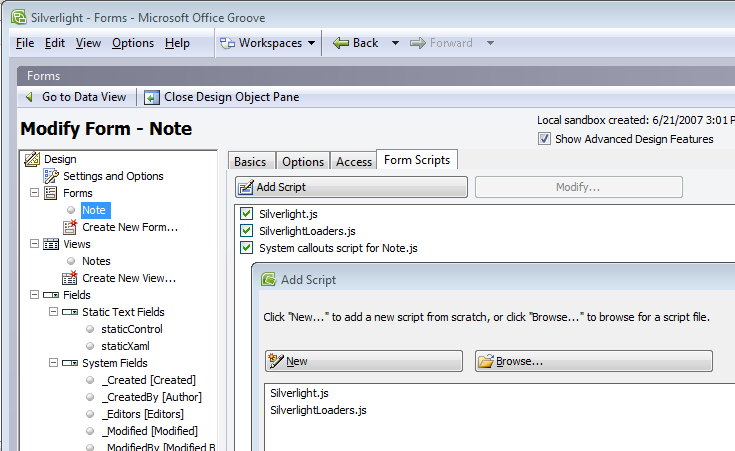
Task: Select Create New Form in tree
Action: pos(130,227)
